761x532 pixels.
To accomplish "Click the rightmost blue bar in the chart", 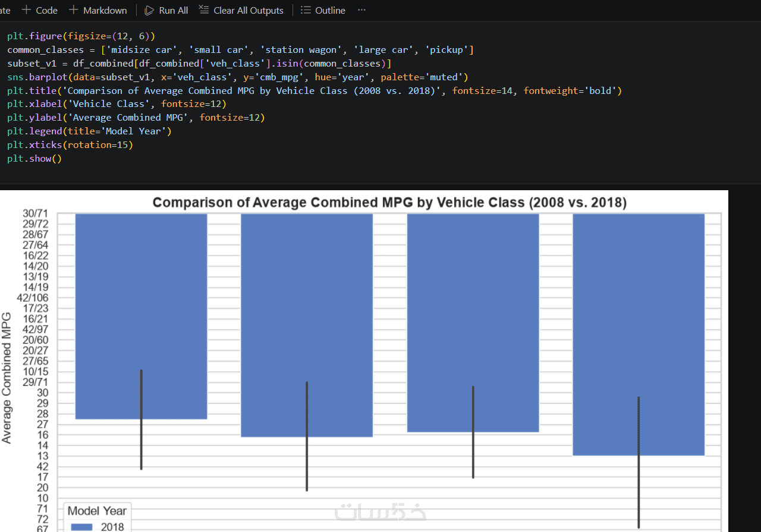I will (639, 335).
